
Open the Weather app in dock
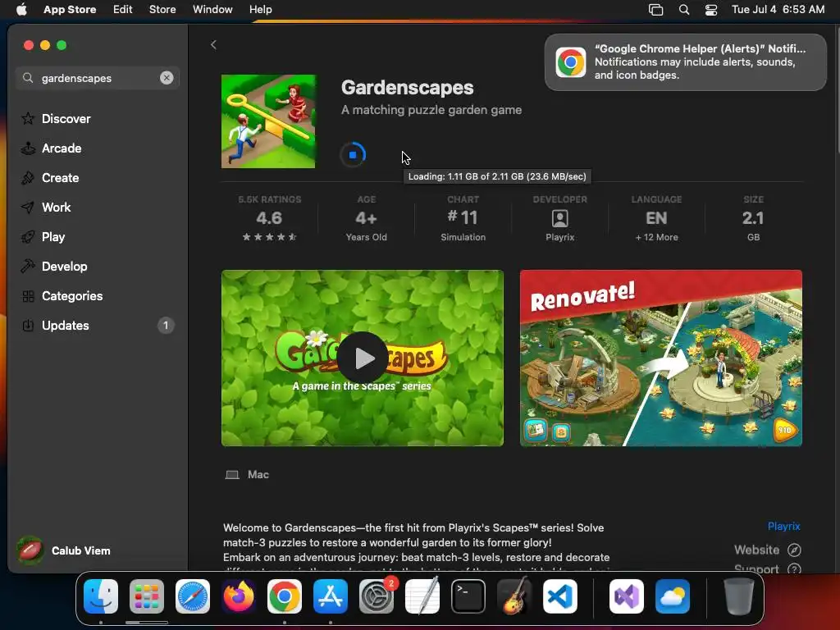click(673, 596)
